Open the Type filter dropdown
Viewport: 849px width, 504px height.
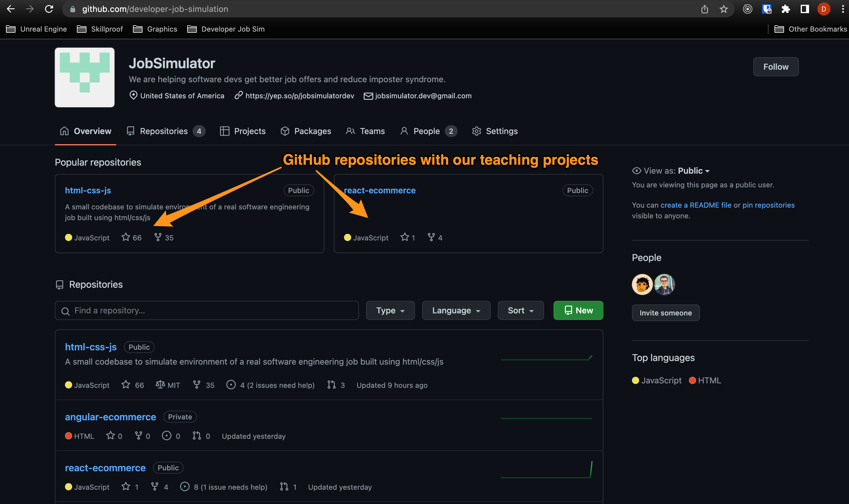(x=390, y=310)
